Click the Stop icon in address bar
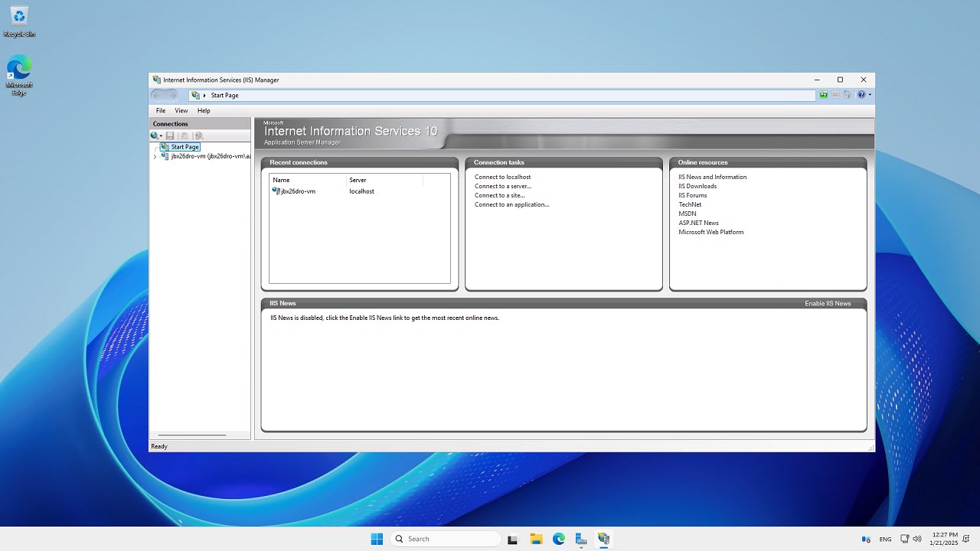Screen dimensions: 980x551 pos(835,95)
